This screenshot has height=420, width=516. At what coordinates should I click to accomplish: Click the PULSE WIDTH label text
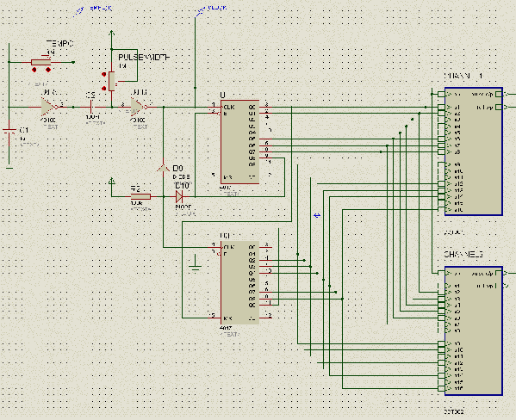click(x=144, y=57)
